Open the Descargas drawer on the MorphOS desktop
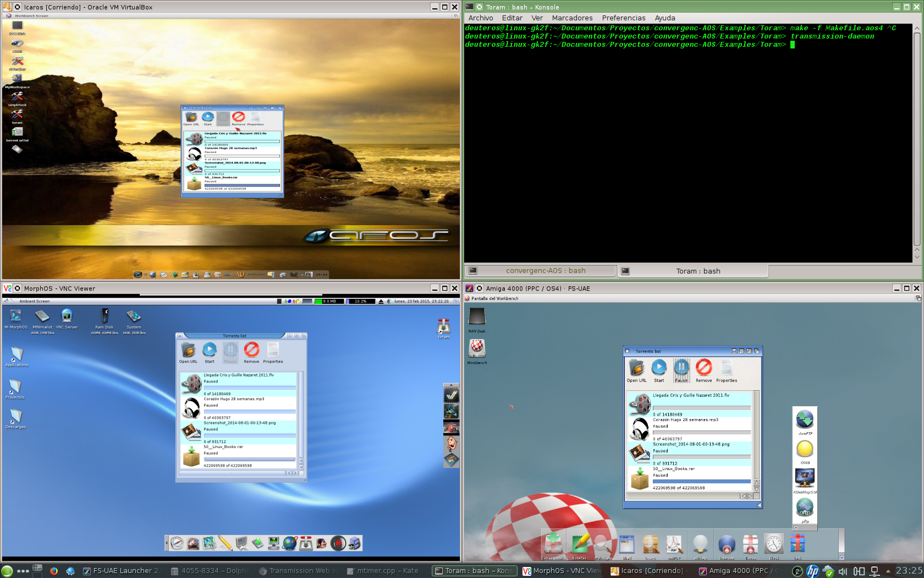The image size is (924, 578). coord(15,419)
